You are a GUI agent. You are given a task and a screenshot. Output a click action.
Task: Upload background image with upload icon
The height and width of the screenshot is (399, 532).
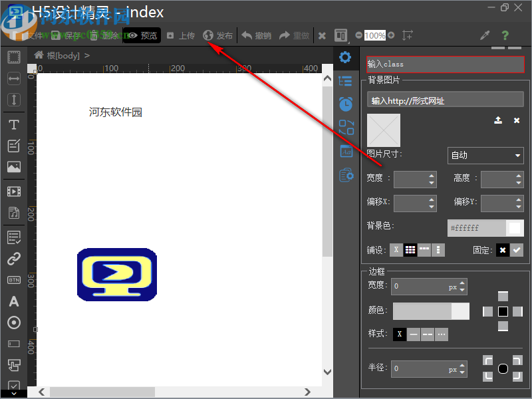pyautogui.click(x=497, y=120)
